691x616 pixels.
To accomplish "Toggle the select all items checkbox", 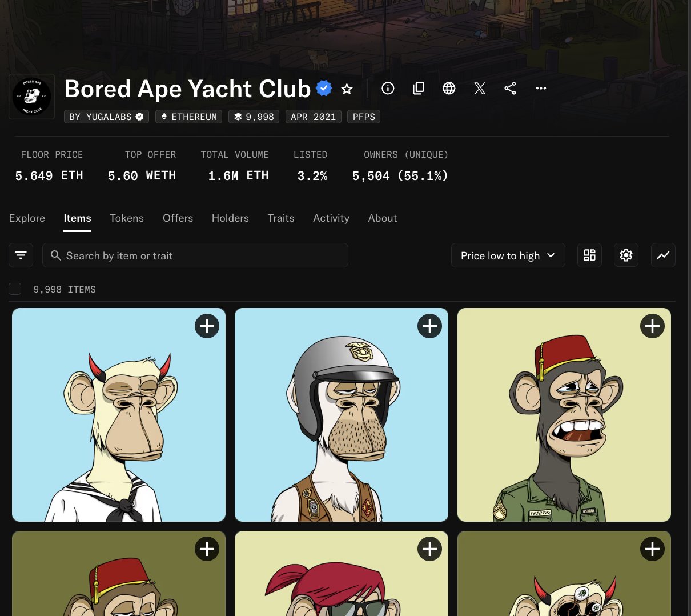I will [15, 289].
